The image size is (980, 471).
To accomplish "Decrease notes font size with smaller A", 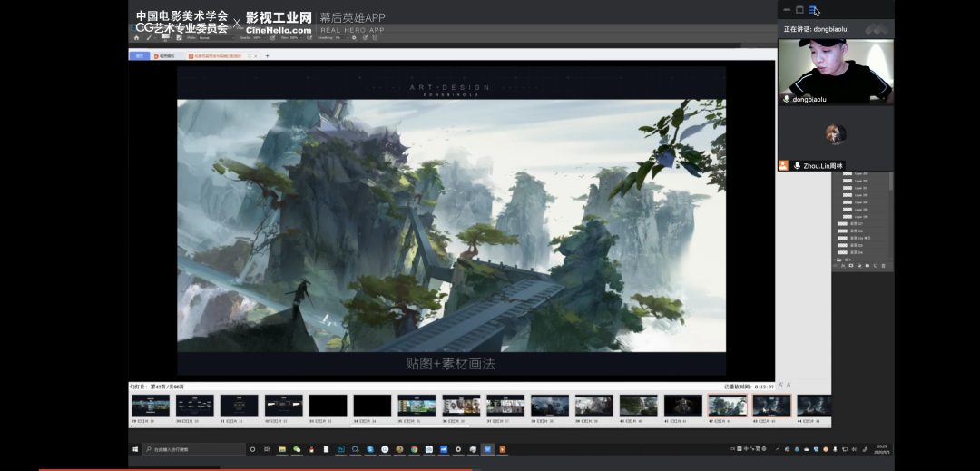I will pyautogui.click(x=789, y=385).
